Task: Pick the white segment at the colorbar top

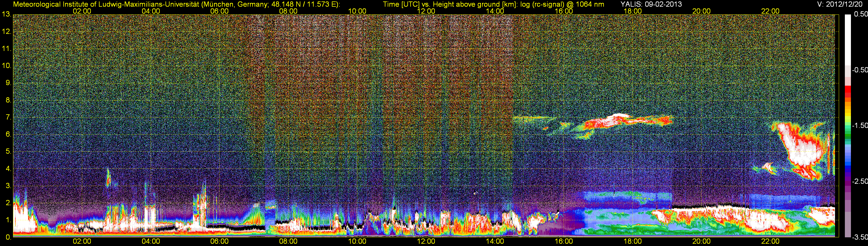Action: pyautogui.click(x=848, y=40)
